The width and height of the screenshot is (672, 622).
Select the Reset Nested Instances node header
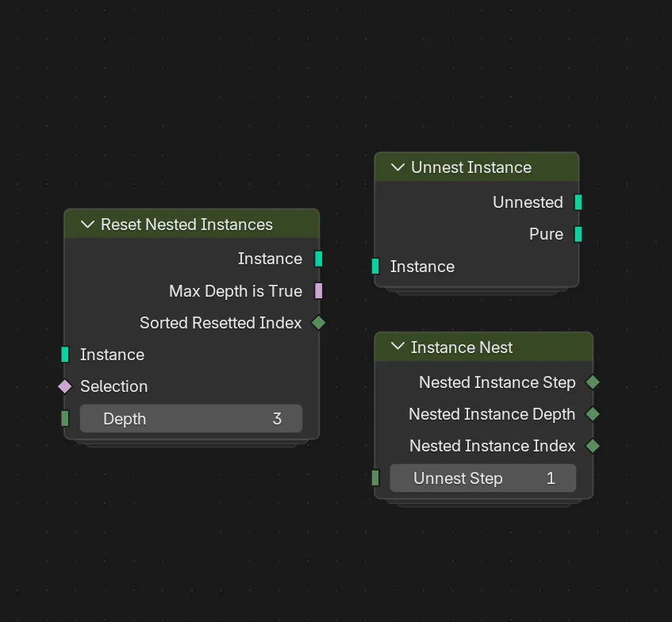point(191,224)
